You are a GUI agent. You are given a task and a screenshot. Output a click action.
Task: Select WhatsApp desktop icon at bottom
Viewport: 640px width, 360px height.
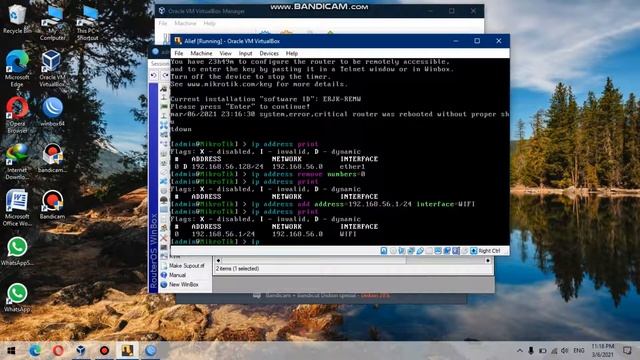(17, 298)
